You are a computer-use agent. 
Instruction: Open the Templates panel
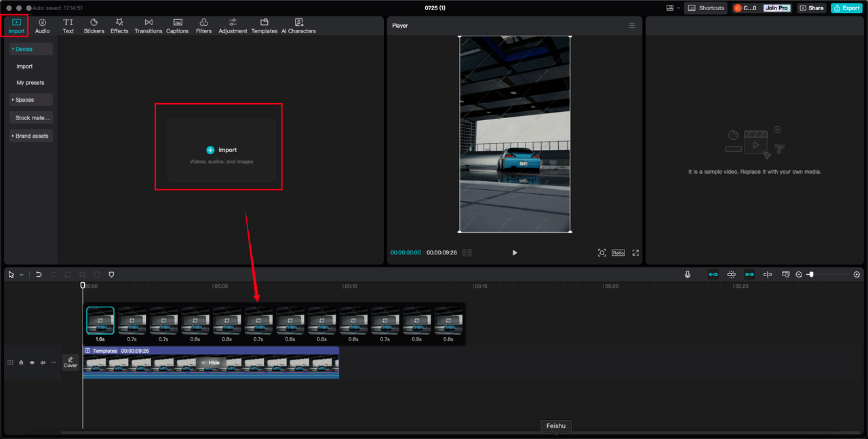tap(264, 26)
